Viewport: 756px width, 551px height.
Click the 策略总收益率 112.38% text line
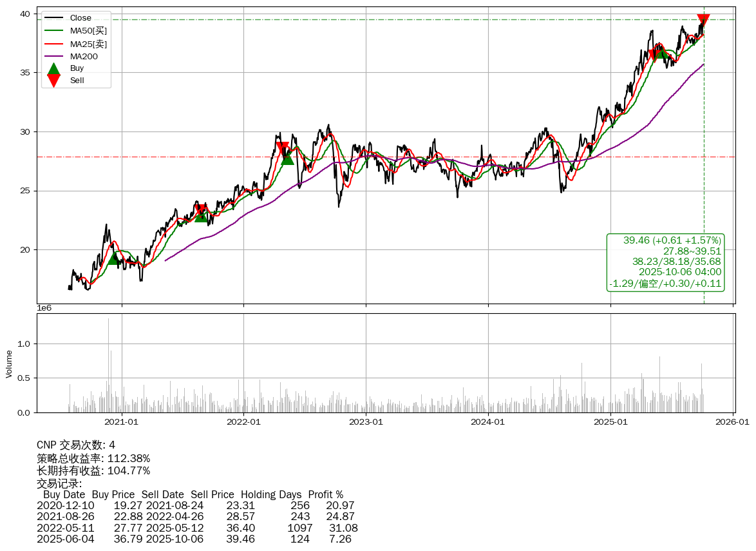tap(93, 458)
